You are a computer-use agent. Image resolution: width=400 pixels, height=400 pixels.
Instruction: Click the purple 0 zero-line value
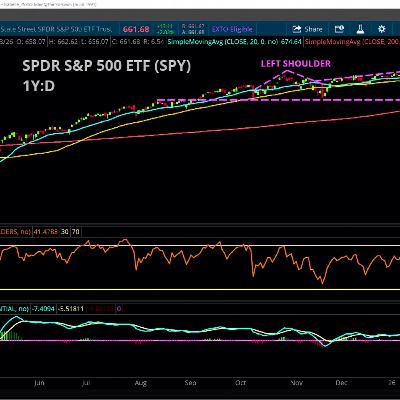[119, 309]
